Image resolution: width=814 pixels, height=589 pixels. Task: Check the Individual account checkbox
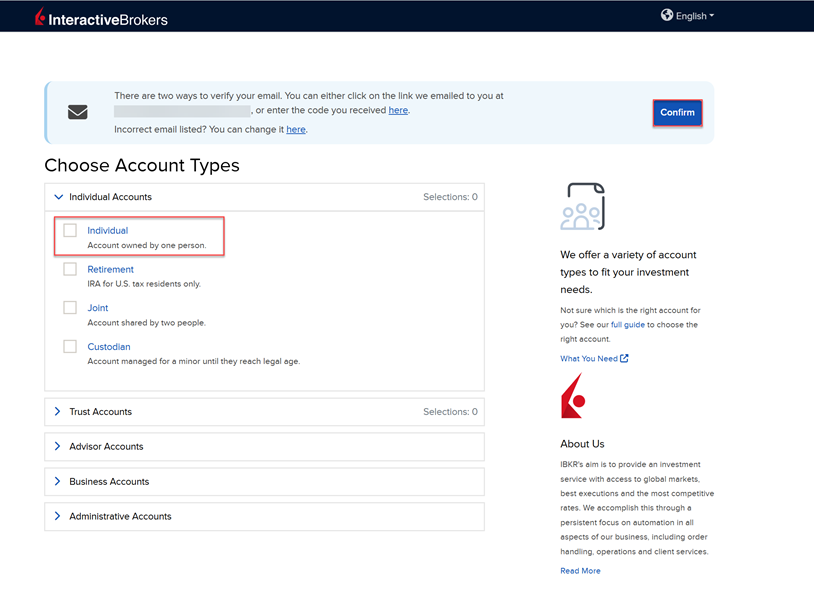70,230
